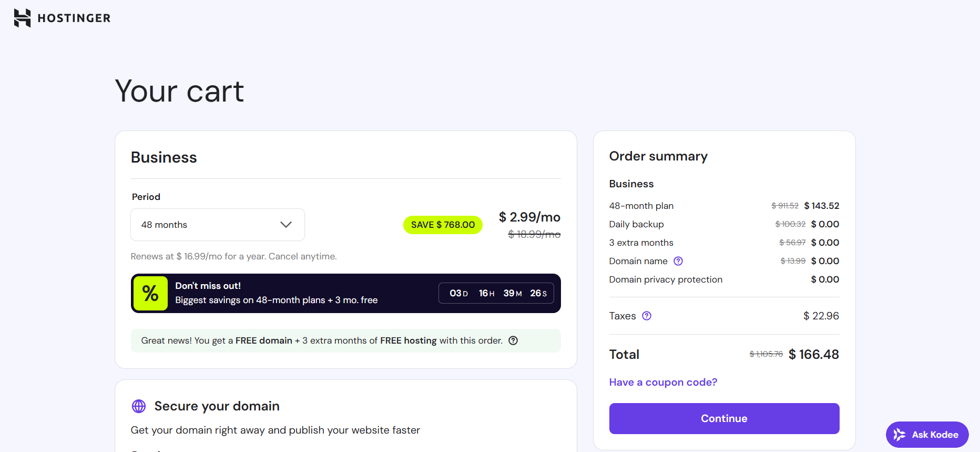Click the Don't miss out promo banner
Screen dimensions: 980x452
click(x=346, y=293)
